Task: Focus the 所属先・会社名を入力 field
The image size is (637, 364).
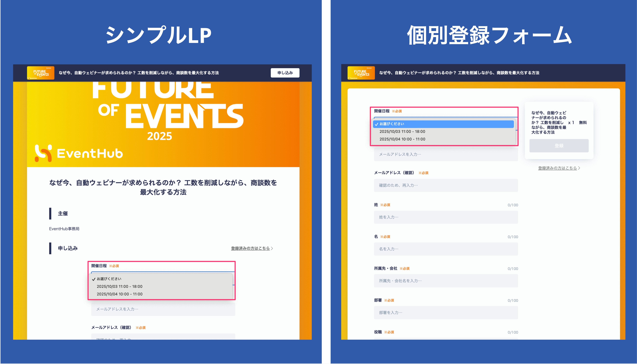Action: pos(446,281)
